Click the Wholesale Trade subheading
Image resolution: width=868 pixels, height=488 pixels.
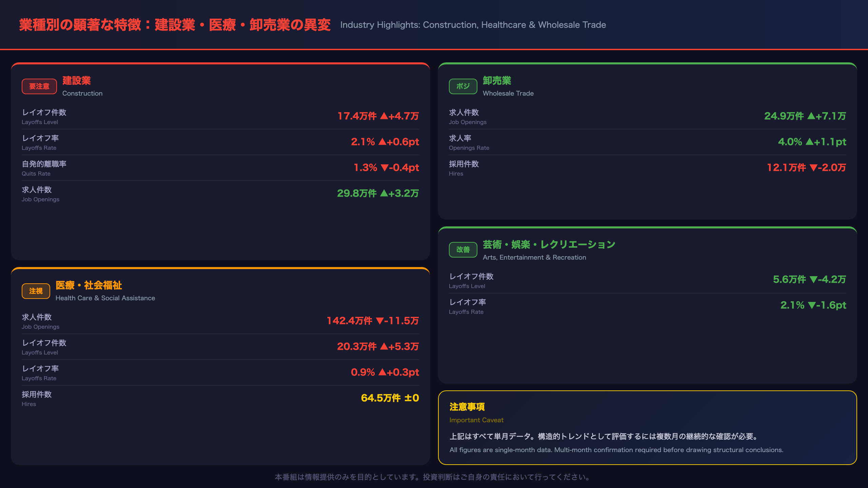508,93
